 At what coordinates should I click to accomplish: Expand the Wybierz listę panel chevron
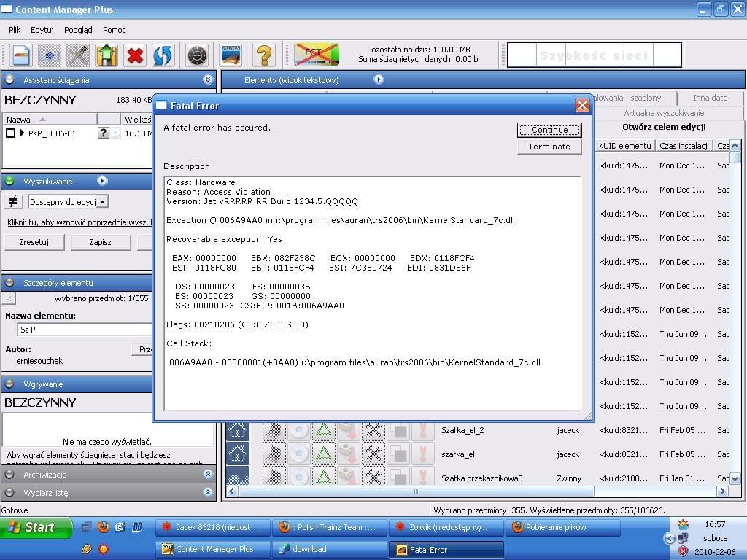(x=208, y=492)
